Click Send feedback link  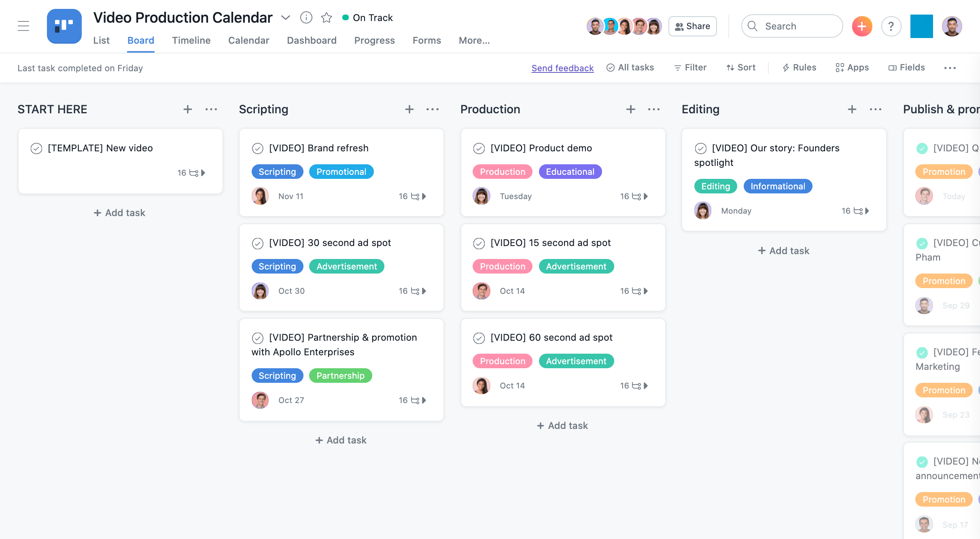(563, 67)
